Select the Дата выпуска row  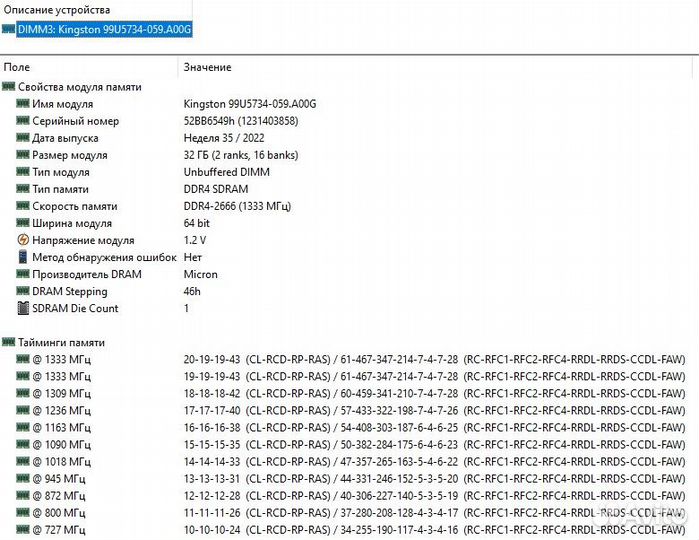point(65,138)
